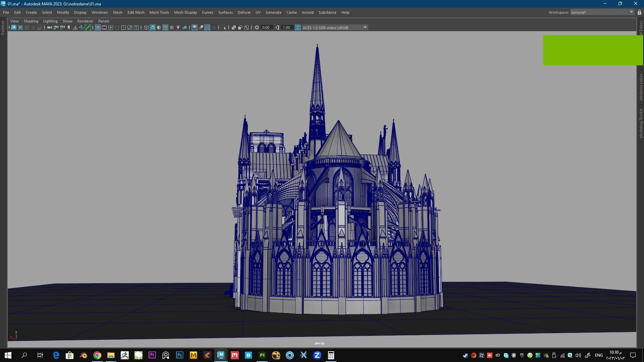Toggle the viewport Grid display
The image size is (644, 362).
point(98,27)
